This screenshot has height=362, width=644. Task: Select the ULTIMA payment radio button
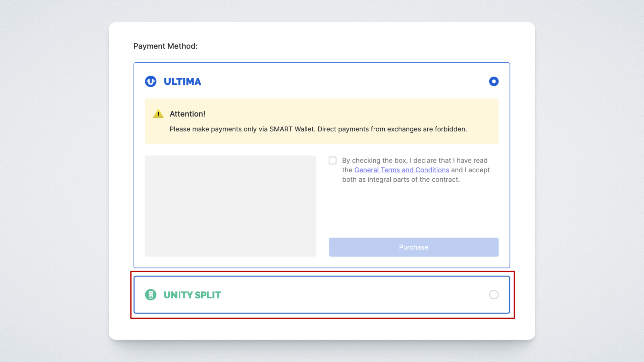click(494, 81)
